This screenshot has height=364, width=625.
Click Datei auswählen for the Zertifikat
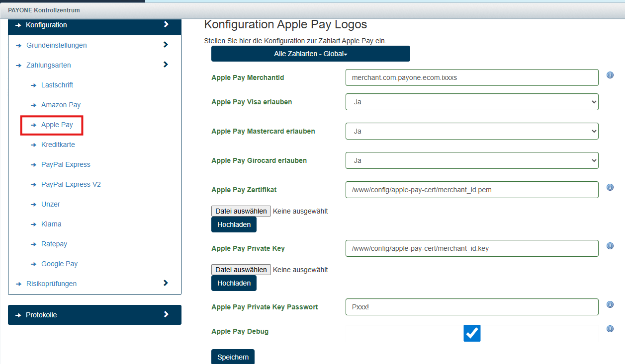[241, 211]
